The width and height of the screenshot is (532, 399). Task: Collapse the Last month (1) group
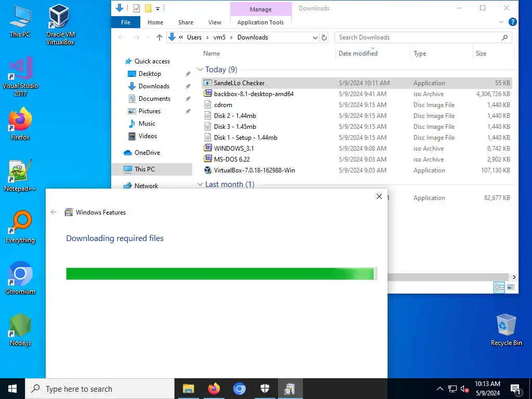click(200, 184)
